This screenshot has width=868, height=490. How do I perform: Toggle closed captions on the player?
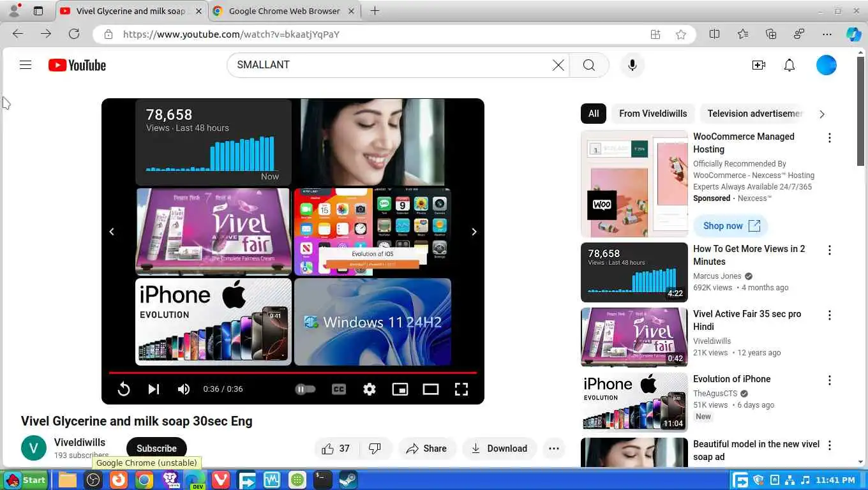[x=339, y=389]
